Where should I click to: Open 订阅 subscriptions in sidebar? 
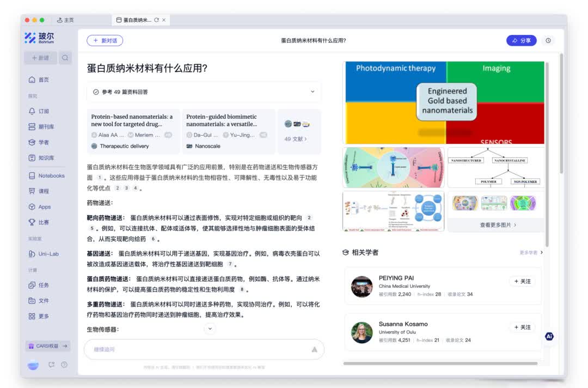tap(39, 111)
